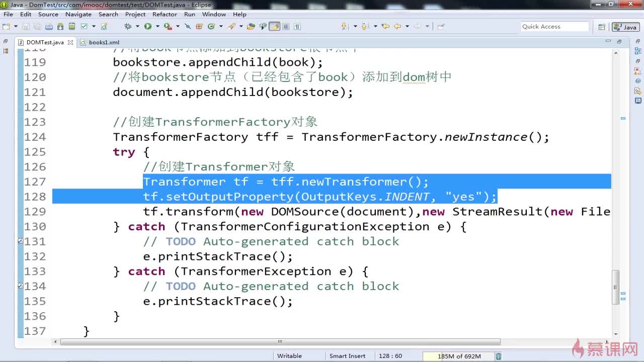Click the top overview ruler marker

point(623,119)
